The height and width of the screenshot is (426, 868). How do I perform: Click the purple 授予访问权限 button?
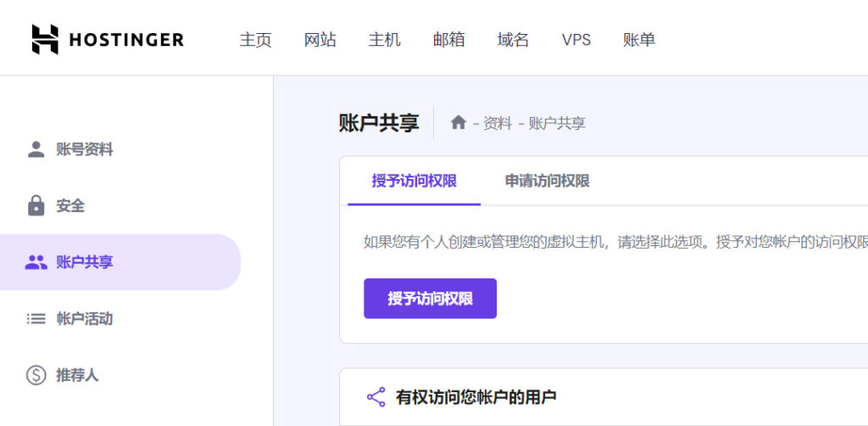pyautogui.click(x=430, y=299)
